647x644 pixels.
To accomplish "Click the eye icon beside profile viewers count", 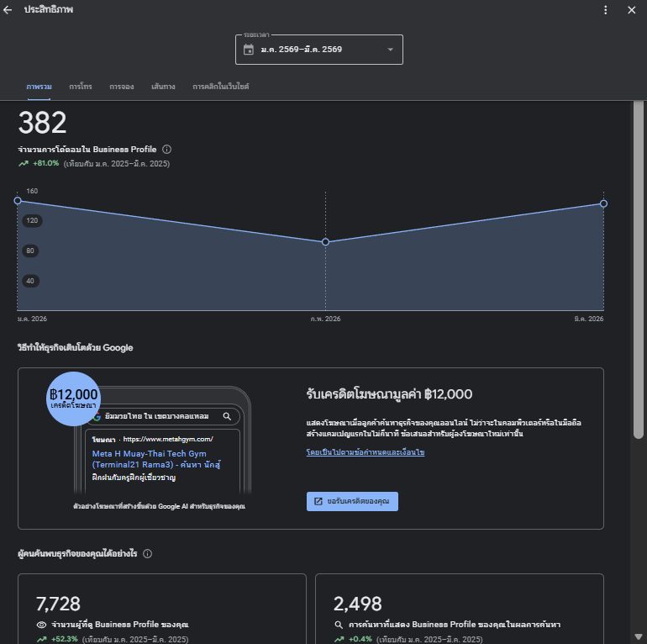I will 41,625.
